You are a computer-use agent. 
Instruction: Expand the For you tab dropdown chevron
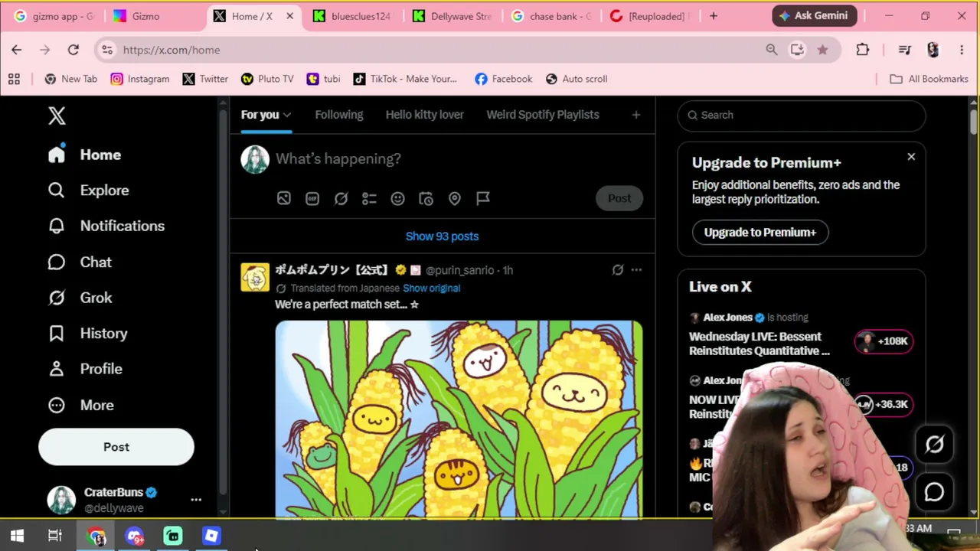[x=287, y=116]
